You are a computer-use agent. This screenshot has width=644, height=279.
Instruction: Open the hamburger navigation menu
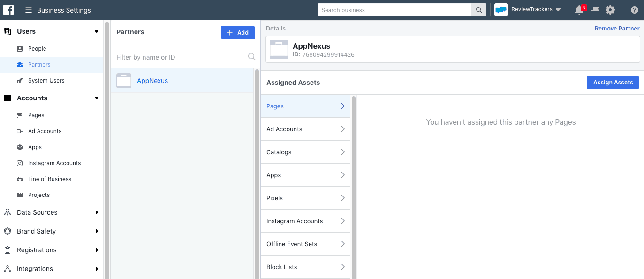28,9
